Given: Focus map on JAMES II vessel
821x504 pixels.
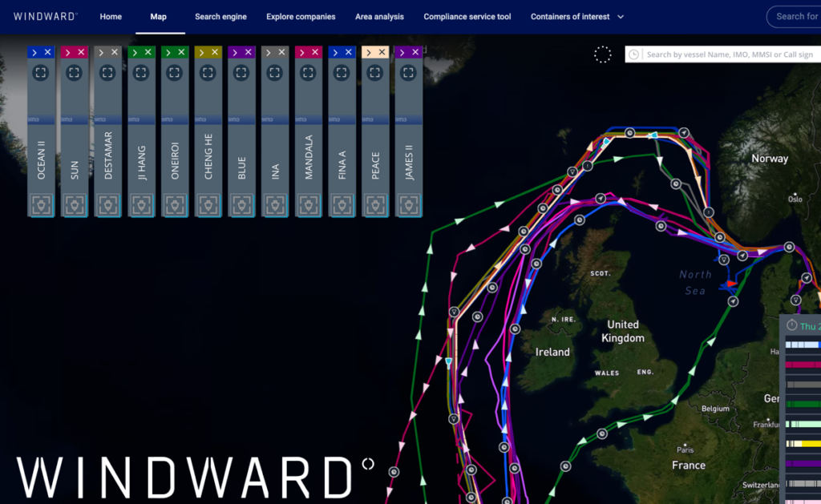Looking at the screenshot, I should click(x=408, y=73).
